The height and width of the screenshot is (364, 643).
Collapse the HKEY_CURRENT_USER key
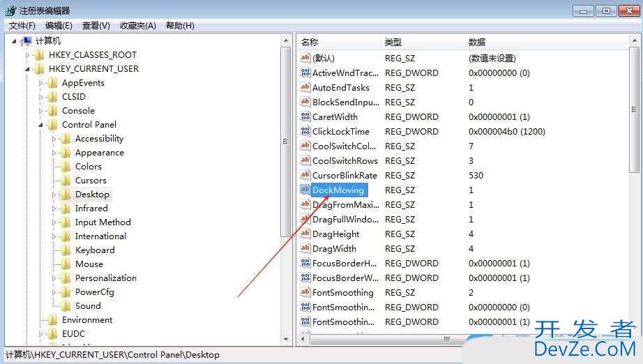point(27,69)
